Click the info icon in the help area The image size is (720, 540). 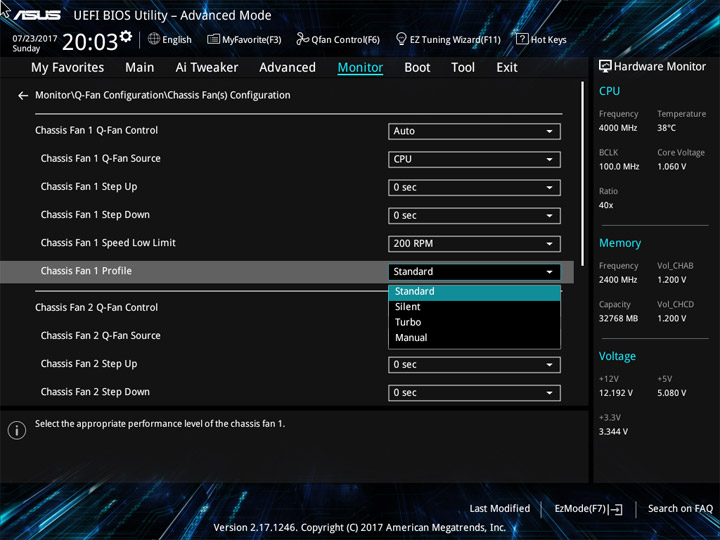click(x=17, y=430)
